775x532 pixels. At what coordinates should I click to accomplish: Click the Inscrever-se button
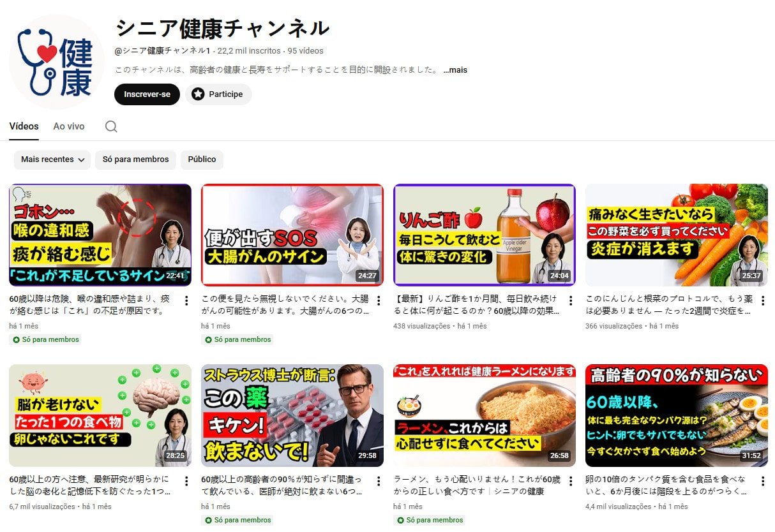[147, 94]
